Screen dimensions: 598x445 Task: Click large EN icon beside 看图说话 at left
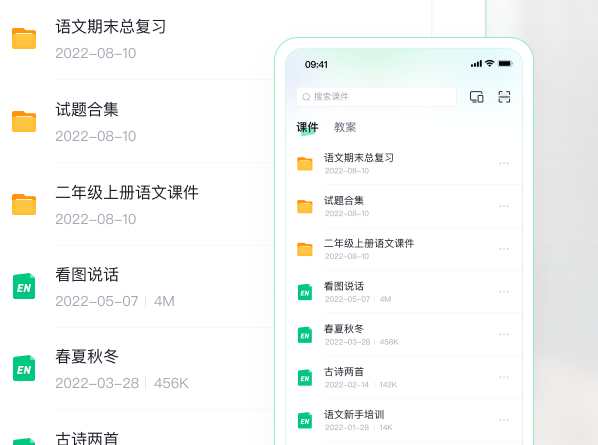[24, 286]
